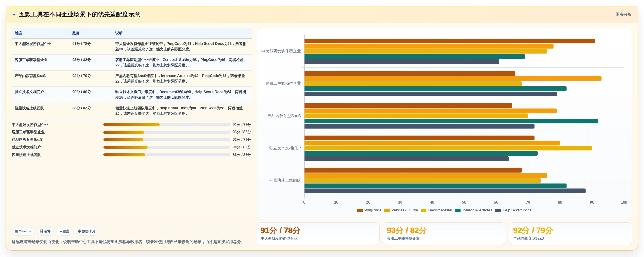Click the 产品内教育型SaaS label on the chart axis

tap(284, 116)
